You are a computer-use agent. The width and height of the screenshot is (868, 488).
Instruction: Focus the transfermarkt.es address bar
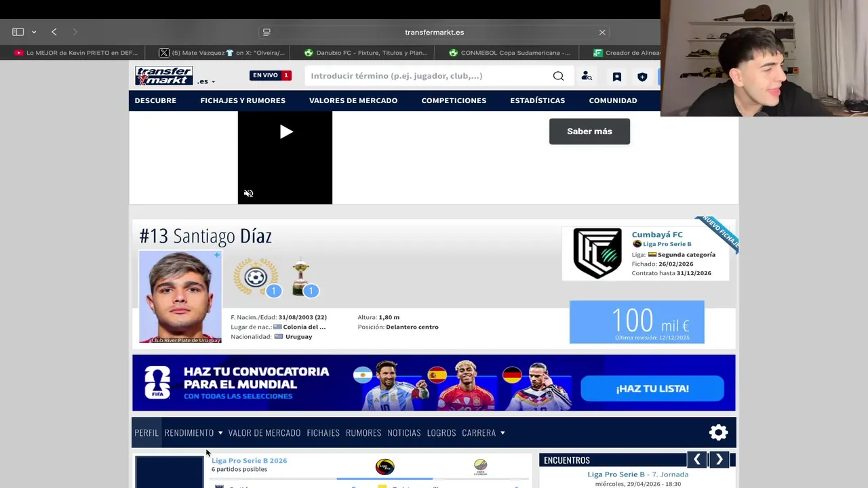point(434,32)
